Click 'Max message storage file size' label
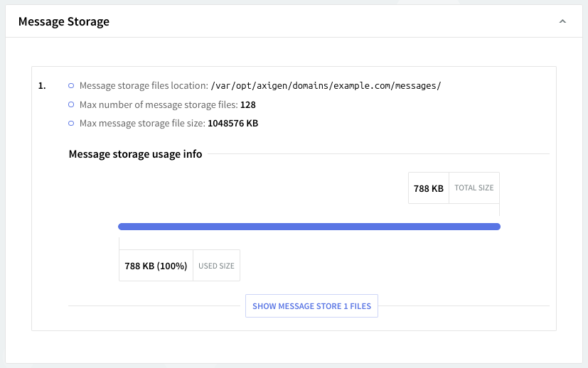Screen dimensions: 588x368 tap(142, 123)
